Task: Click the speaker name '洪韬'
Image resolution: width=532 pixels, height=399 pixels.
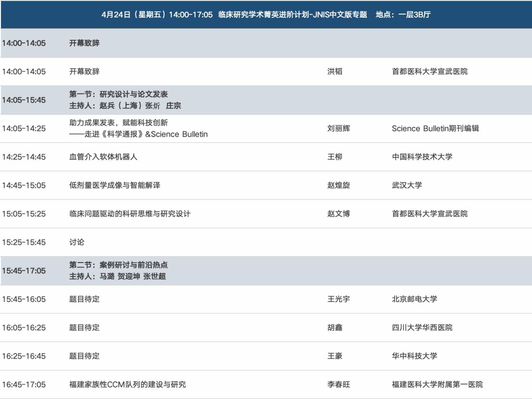Action: (334, 71)
